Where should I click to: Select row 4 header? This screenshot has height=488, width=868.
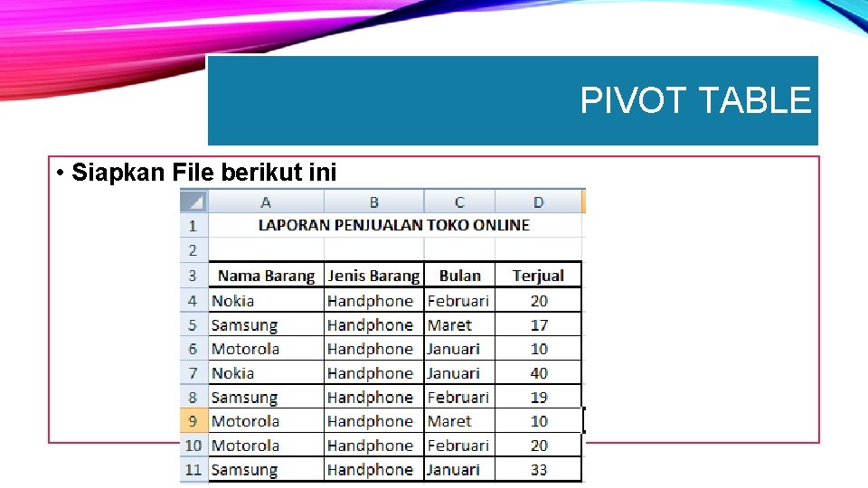(193, 300)
